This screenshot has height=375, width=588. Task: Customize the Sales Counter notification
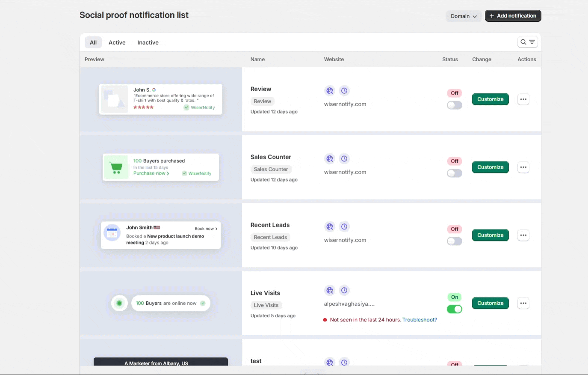tap(490, 167)
